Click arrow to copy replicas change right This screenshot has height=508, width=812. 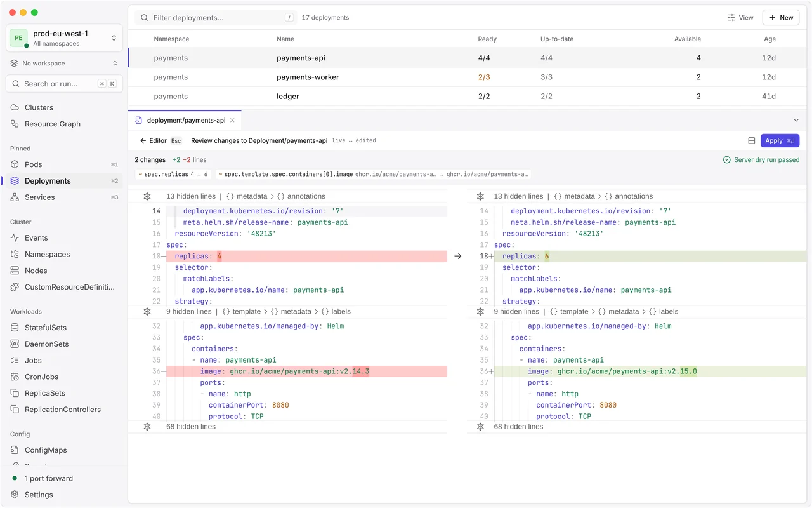458,256
